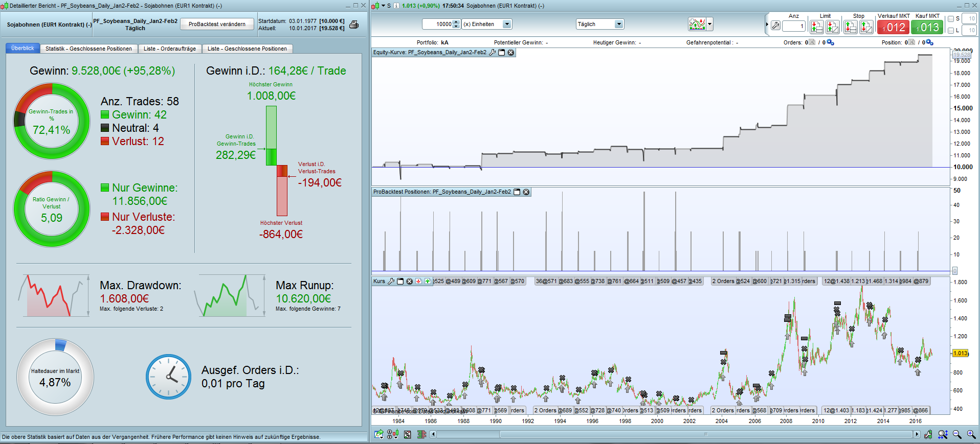Activate the zoom area selection tool
The width and height of the screenshot is (980, 444).
(x=943, y=434)
